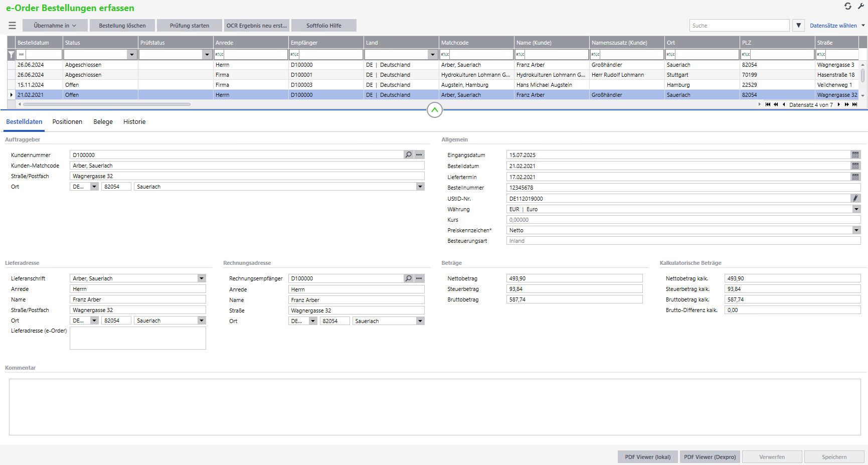This screenshot has height=465, width=868.
Task: Expand the Übernahme in dropdown
Action: pos(55,26)
